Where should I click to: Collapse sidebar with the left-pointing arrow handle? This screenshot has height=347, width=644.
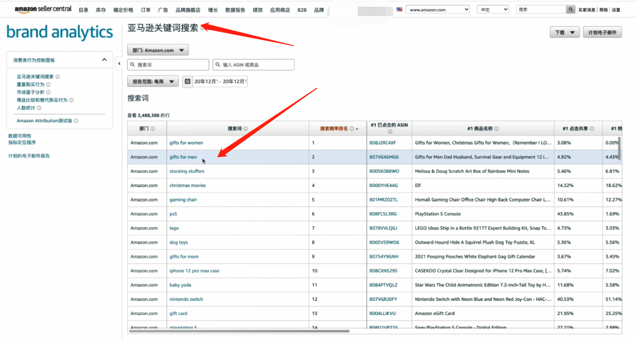[x=119, y=64]
